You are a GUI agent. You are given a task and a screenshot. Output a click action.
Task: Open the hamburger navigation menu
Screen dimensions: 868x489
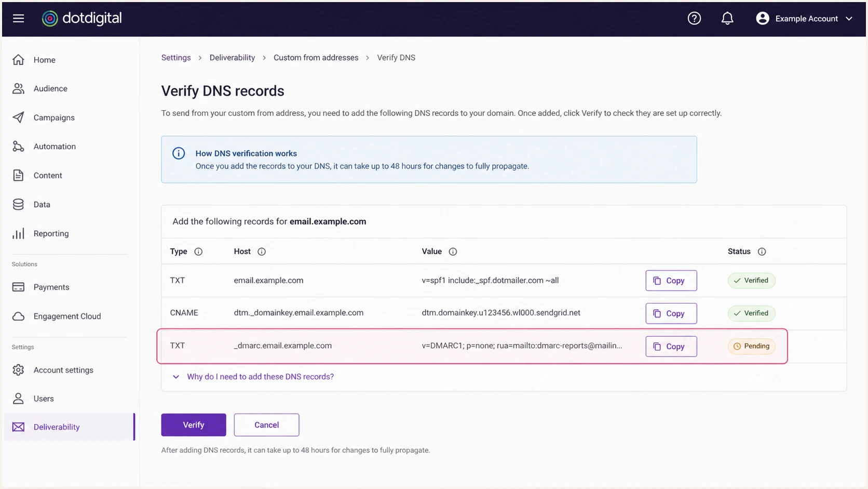click(x=19, y=19)
